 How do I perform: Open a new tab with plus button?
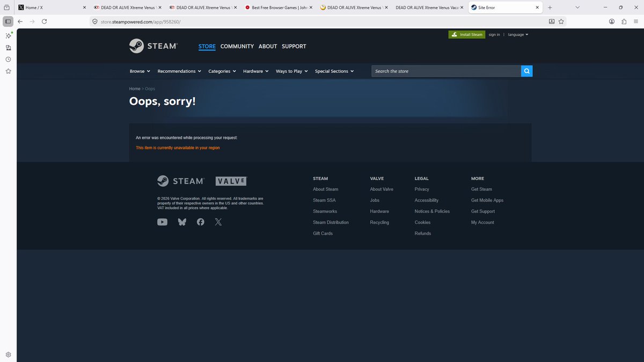pyautogui.click(x=550, y=8)
